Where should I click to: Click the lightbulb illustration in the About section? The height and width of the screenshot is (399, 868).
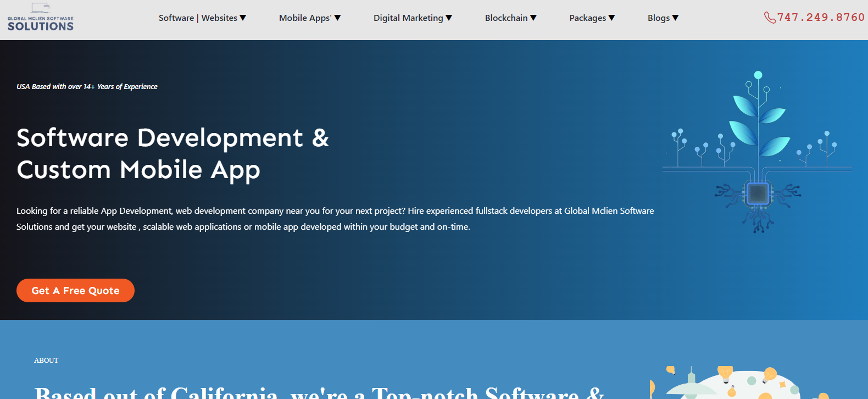point(725,374)
